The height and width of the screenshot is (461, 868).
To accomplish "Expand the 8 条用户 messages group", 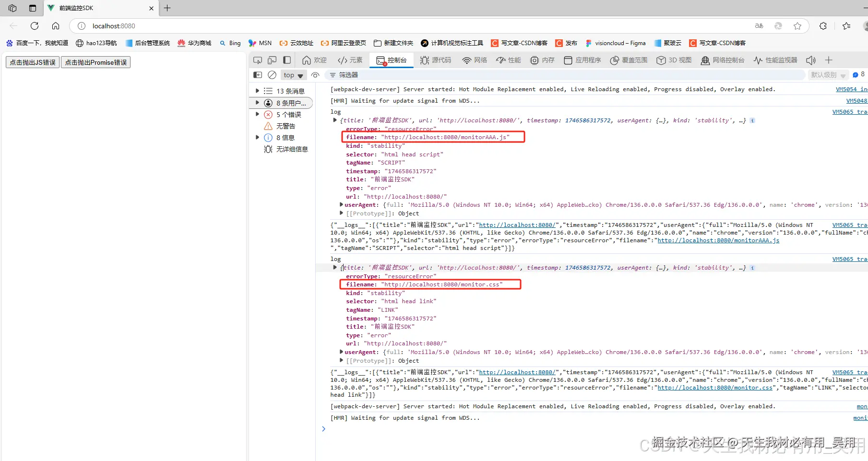I will tap(258, 103).
